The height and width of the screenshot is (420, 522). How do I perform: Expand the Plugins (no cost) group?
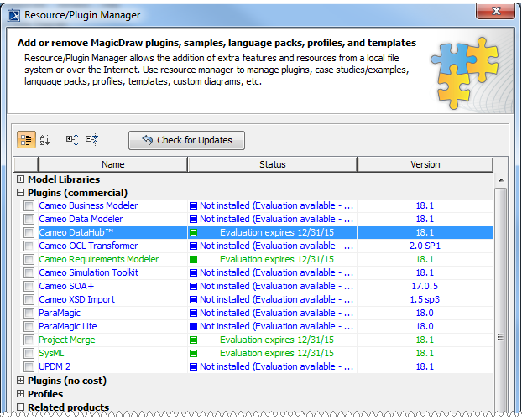(21, 381)
